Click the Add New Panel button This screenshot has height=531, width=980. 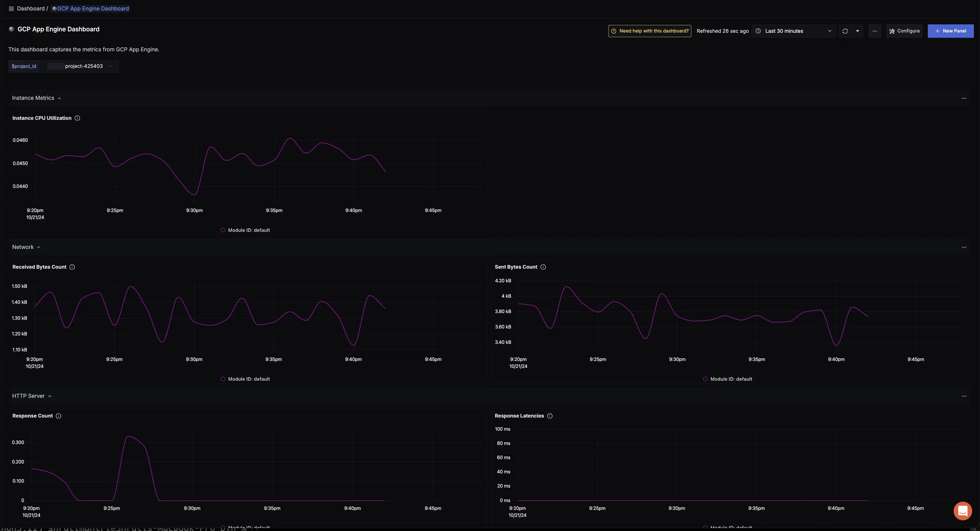coord(950,31)
